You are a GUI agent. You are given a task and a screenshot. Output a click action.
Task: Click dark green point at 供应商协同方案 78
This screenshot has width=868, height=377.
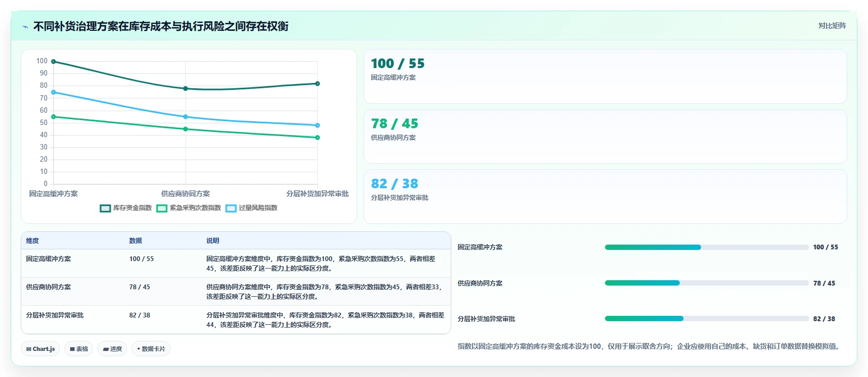186,89
